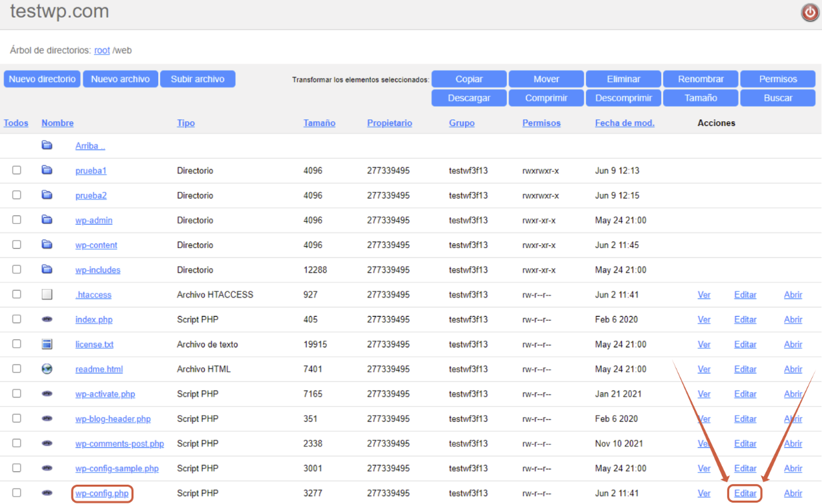
Task: Open the Permisos action button
Action: coord(778,79)
